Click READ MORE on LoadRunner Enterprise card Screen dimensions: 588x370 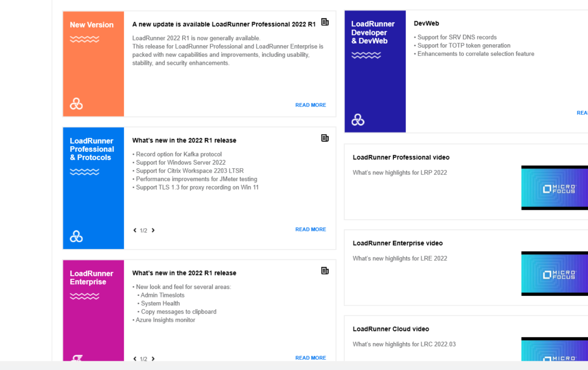(x=311, y=358)
